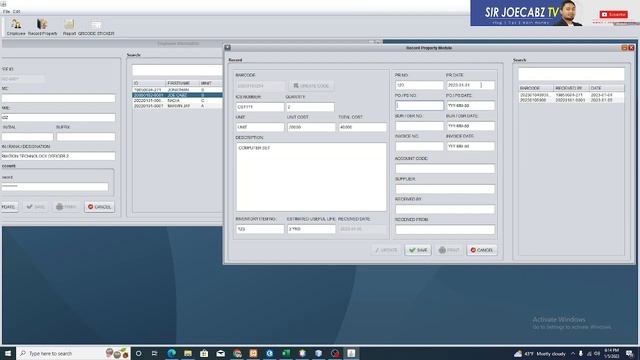Screen dimensions: 640x360
Task: Select the MARVIN JAY row in employee table
Action: [x=177, y=106]
